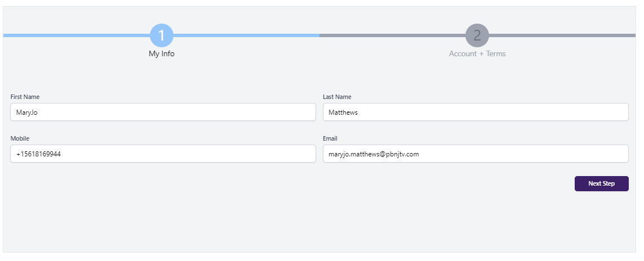This screenshot has height=261, width=644.
Task: Select the Account + Terms step label
Action: [x=477, y=53]
